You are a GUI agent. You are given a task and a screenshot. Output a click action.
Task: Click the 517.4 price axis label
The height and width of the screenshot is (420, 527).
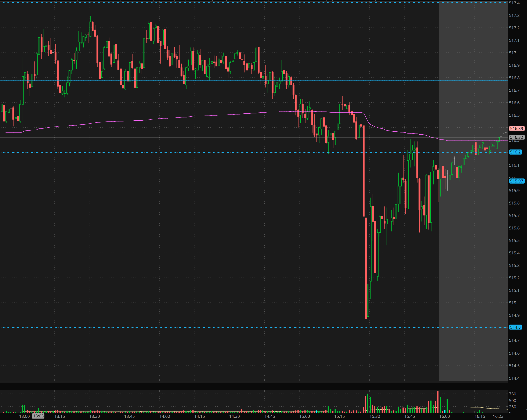(514, 3)
